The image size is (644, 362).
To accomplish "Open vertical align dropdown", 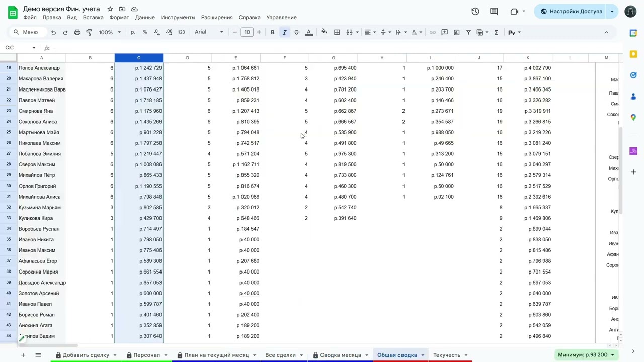I will pos(386,32).
